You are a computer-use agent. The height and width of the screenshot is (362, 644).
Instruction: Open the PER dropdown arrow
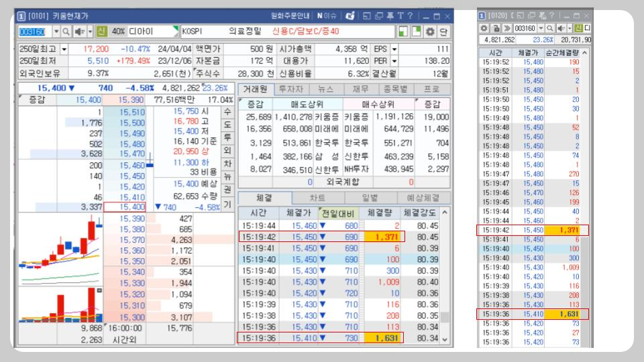pos(394,61)
